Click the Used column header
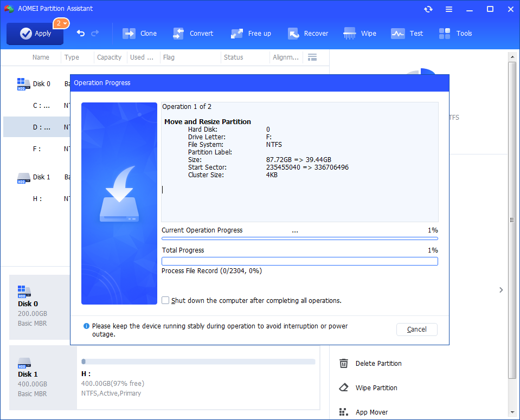This screenshot has height=420, width=520. [142, 57]
